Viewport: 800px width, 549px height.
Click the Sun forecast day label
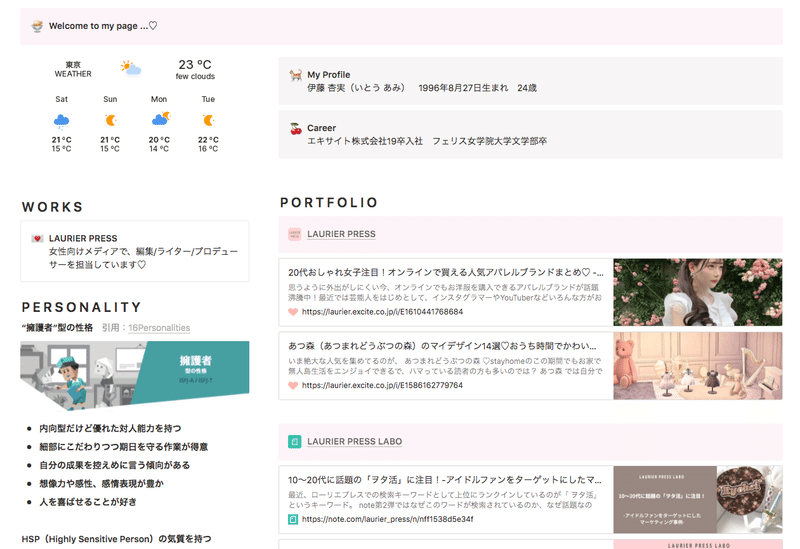[x=110, y=99]
